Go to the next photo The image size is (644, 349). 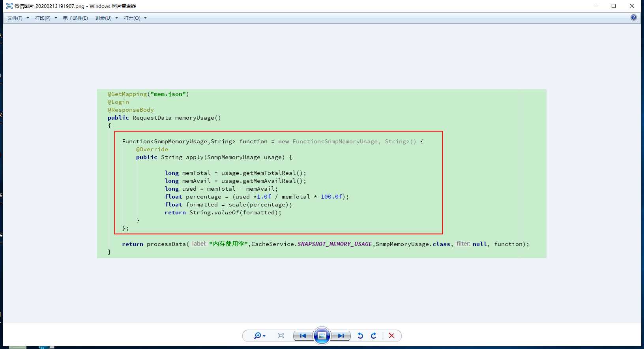[341, 336]
